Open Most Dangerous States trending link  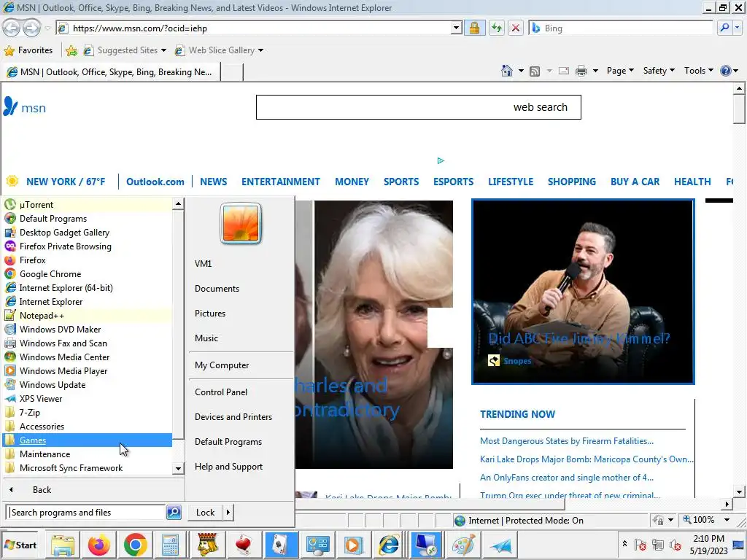pos(566,441)
